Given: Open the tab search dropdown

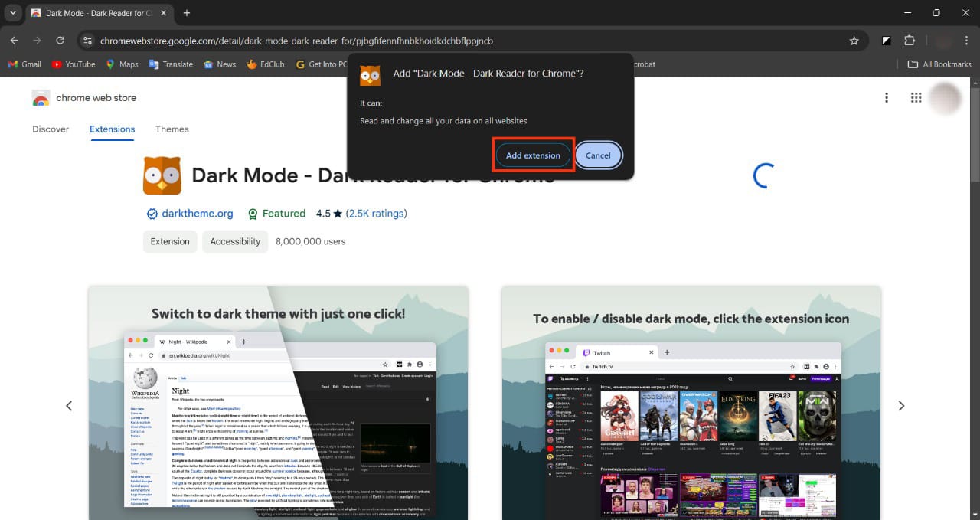Looking at the screenshot, I should click(12, 13).
